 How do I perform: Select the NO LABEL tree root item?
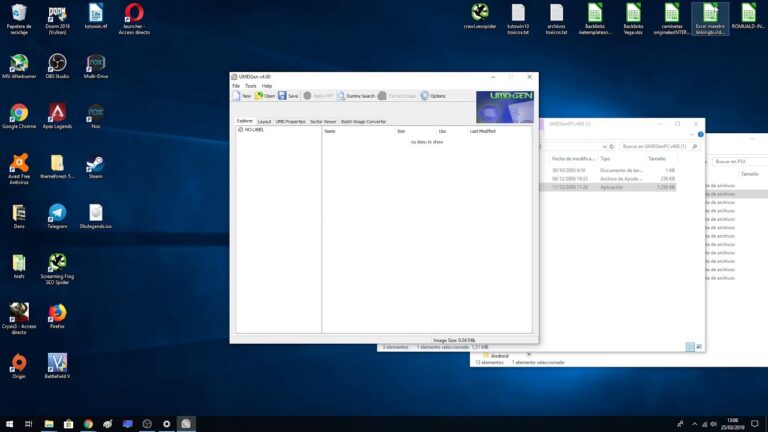pyautogui.click(x=253, y=130)
